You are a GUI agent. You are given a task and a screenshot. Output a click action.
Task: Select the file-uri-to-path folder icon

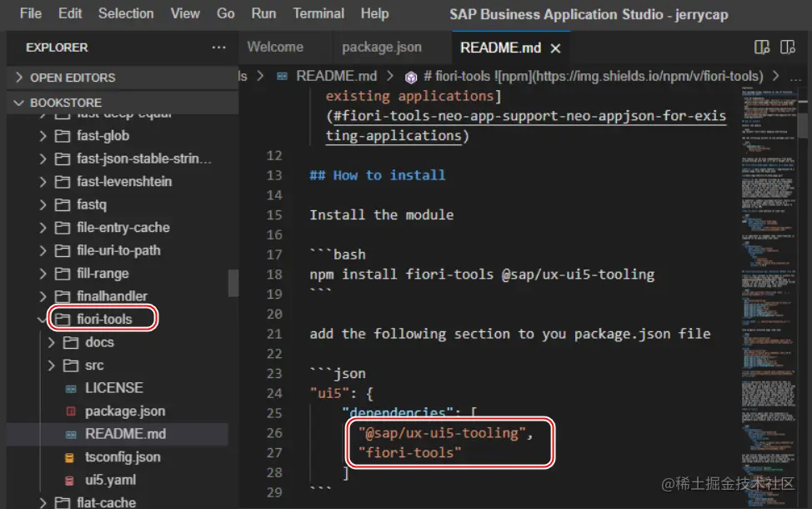coord(63,250)
